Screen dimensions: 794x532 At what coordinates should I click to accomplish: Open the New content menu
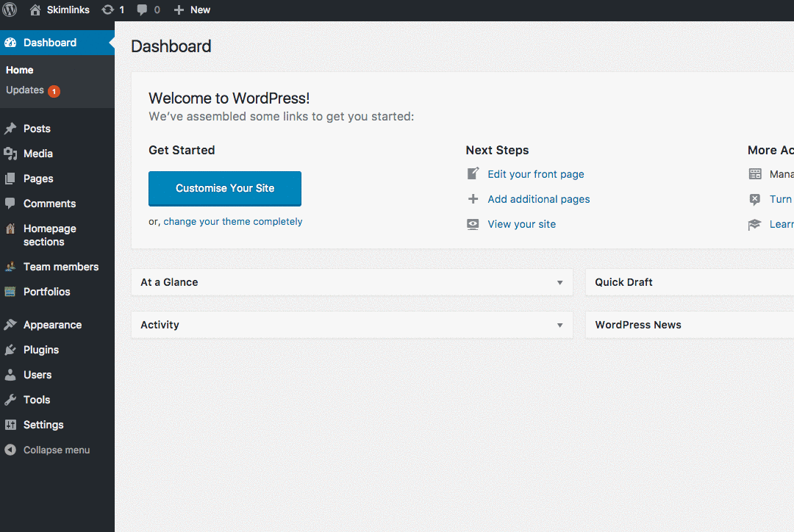coord(200,10)
